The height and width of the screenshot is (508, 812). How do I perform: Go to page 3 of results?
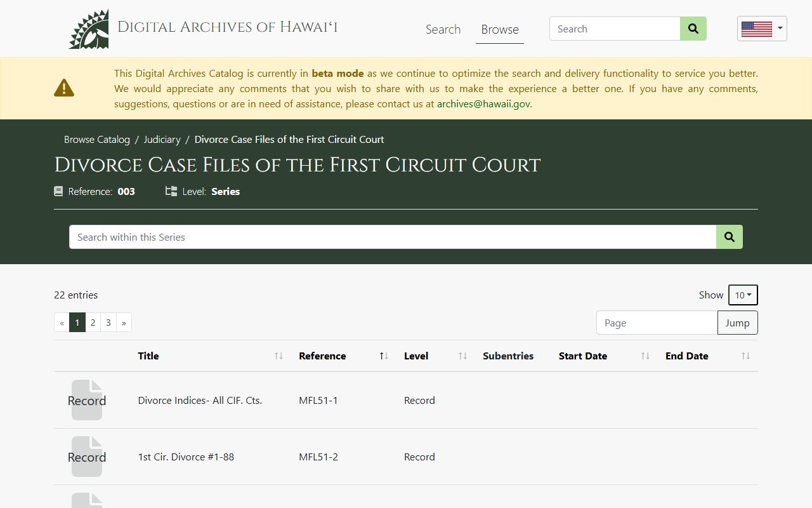click(108, 323)
